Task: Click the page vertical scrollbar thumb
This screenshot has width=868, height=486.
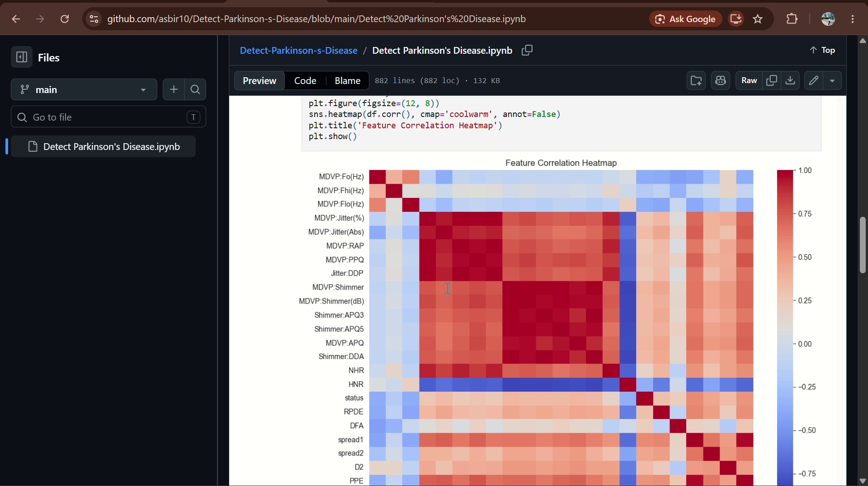Action: 863,245
